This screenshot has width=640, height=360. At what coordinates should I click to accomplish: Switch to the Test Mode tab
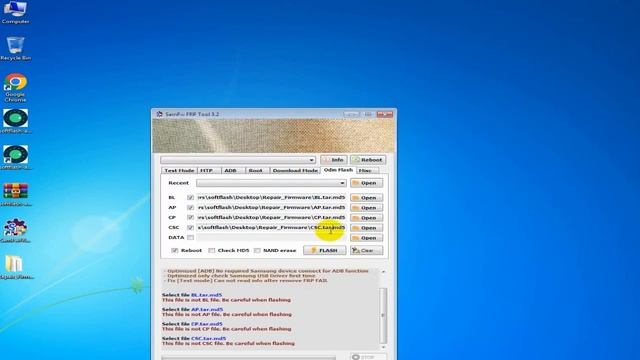[x=179, y=170]
